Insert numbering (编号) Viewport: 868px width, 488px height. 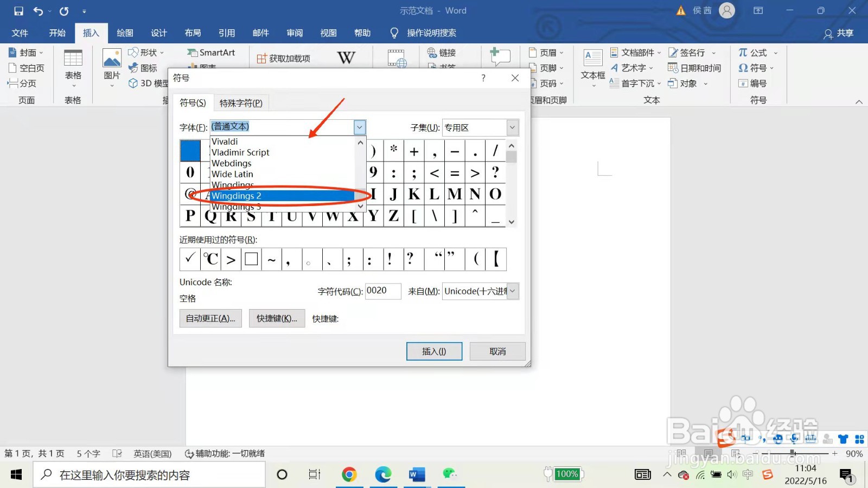[x=752, y=83]
